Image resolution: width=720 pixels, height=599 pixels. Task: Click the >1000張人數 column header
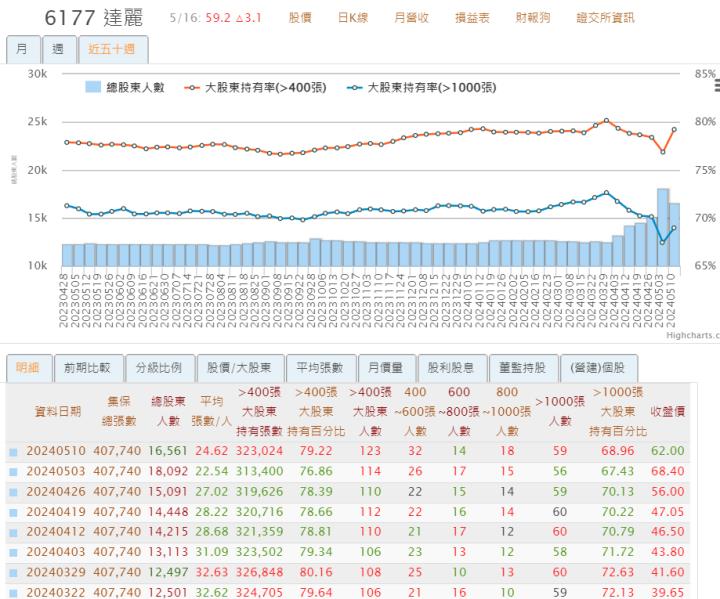(x=560, y=411)
